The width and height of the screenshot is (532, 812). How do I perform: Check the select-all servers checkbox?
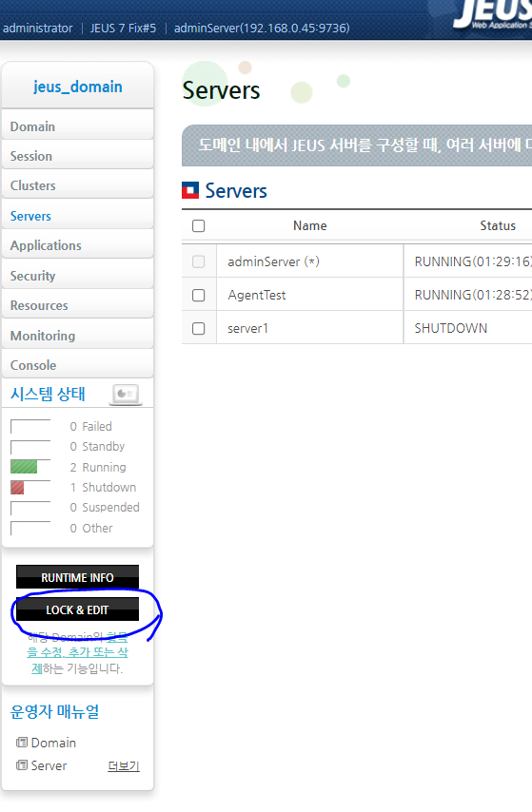tap(199, 225)
